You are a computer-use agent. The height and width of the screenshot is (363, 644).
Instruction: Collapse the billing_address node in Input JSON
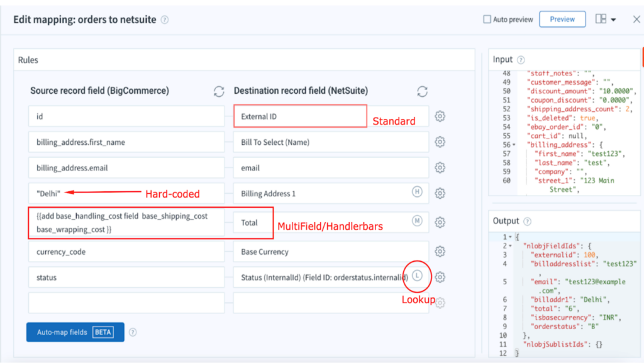[x=514, y=145]
